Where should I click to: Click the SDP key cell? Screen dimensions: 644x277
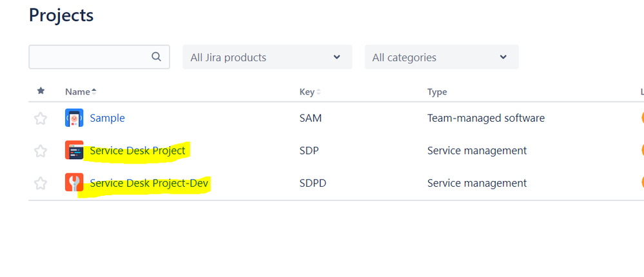click(x=309, y=151)
